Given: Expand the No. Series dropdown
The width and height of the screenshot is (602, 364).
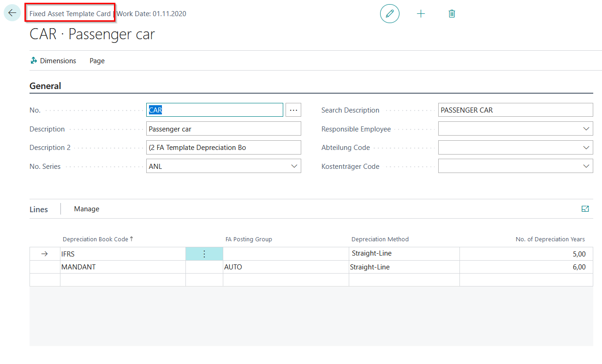Looking at the screenshot, I should pyautogui.click(x=294, y=166).
